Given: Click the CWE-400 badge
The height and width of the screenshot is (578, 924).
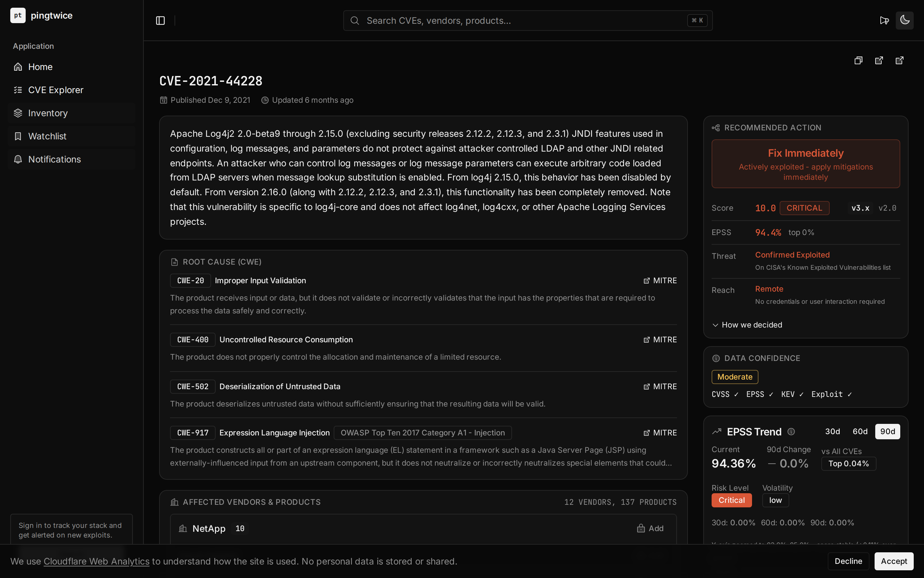Looking at the screenshot, I should point(193,340).
